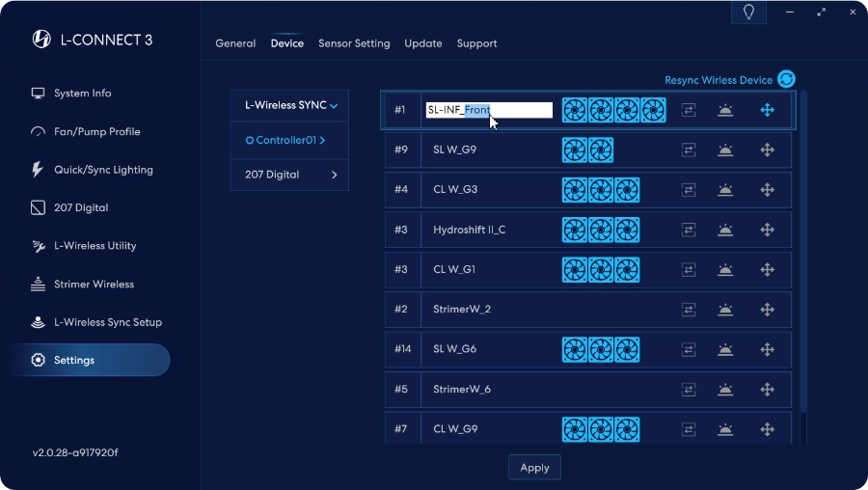Click the SL-INF_Front name text field

pyautogui.click(x=489, y=110)
